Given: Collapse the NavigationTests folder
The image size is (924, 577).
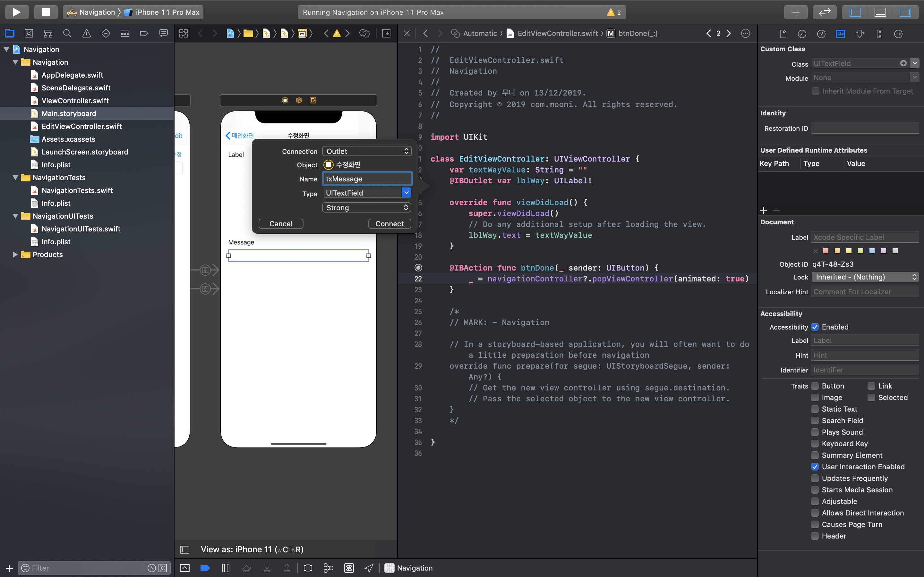Looking at the screenshot, I should [x=15, y=178].
